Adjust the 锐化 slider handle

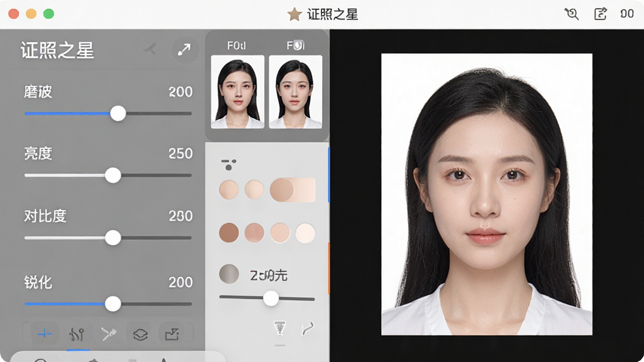coord(113,304)
